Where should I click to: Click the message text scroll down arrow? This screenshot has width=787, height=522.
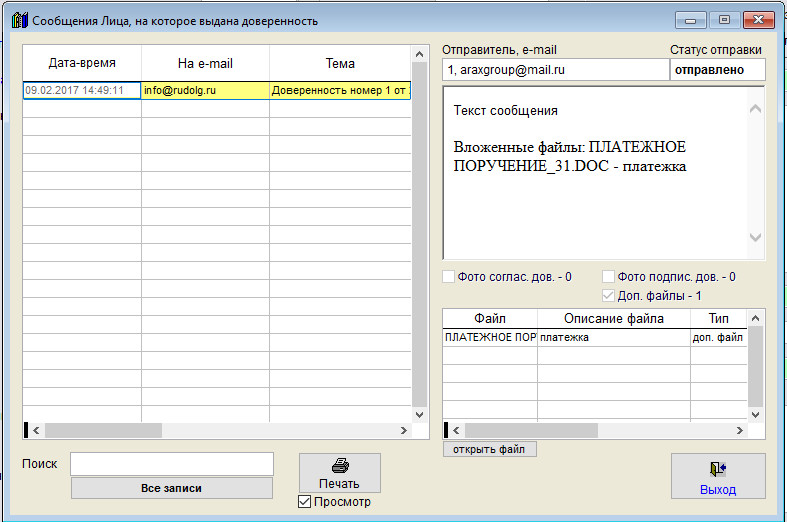(755, 237)
